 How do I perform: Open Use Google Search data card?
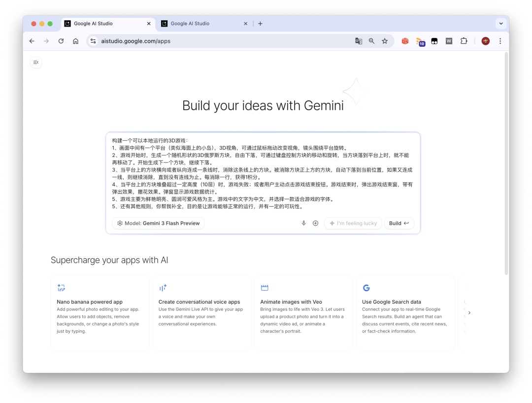(x=405, y=312)
